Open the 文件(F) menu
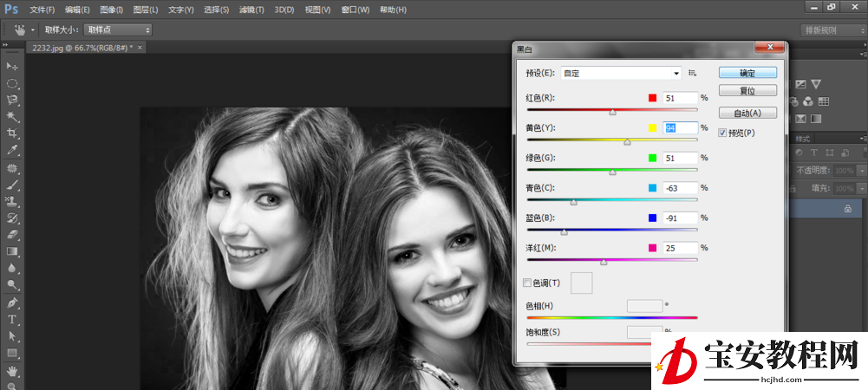The height and width of the screenshot is (390, 868). pyautogui.click(x=42, y=10)
